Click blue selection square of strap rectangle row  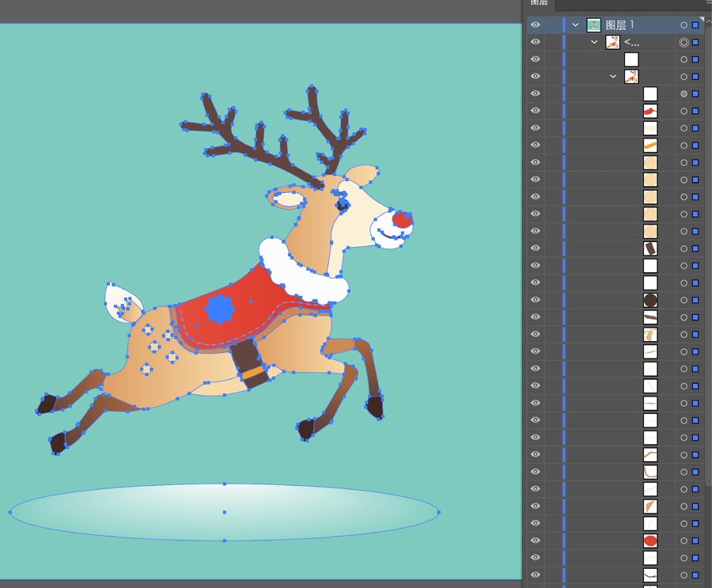click(x=695, y=248)
